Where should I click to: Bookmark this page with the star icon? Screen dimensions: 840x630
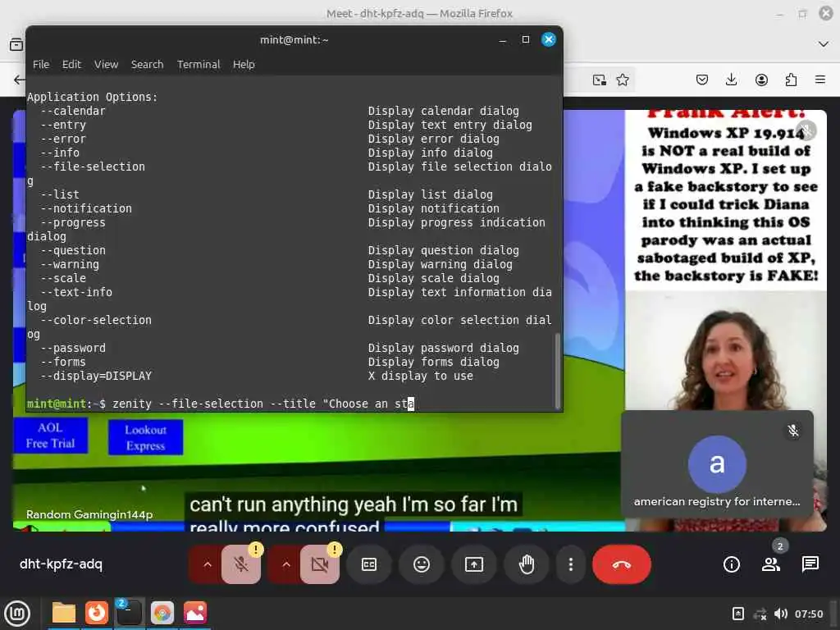coord(623,80)
